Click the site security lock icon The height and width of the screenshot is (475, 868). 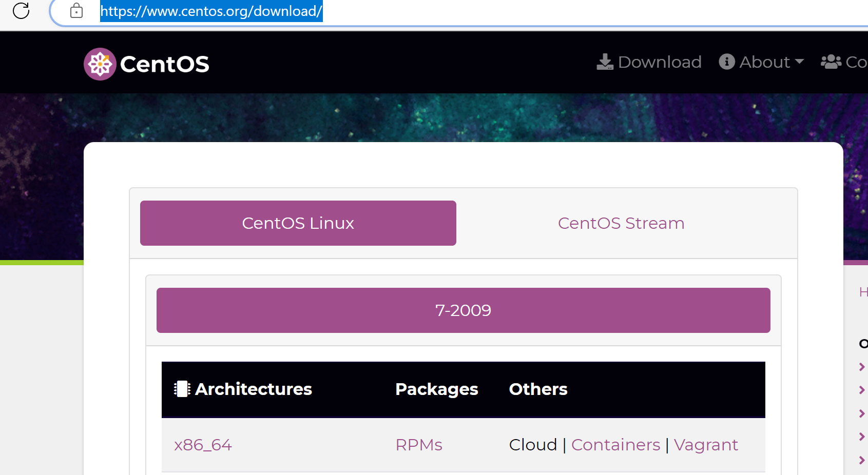(76, 11)
